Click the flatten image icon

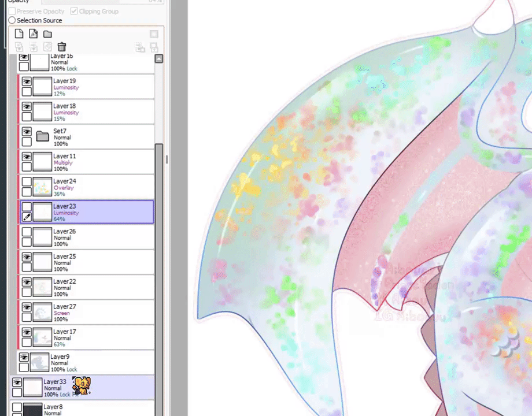pos(154,47)
